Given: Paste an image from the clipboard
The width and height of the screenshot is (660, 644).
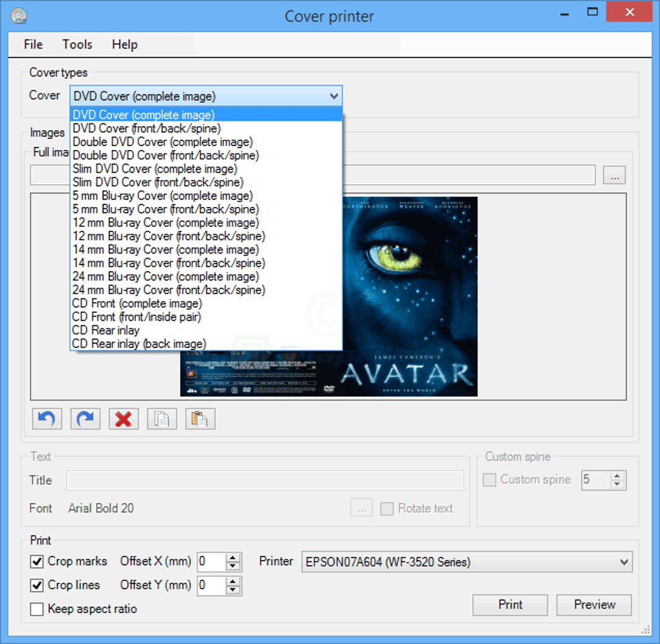Looking at the screenshot, I should coord(199,418).
